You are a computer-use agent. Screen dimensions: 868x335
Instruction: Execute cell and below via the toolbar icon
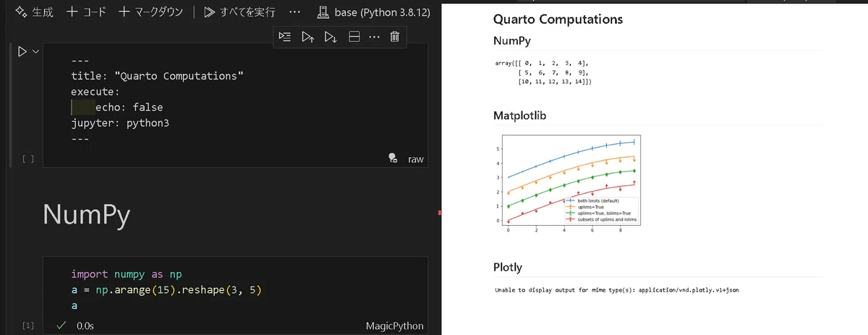tap(331, 37)
